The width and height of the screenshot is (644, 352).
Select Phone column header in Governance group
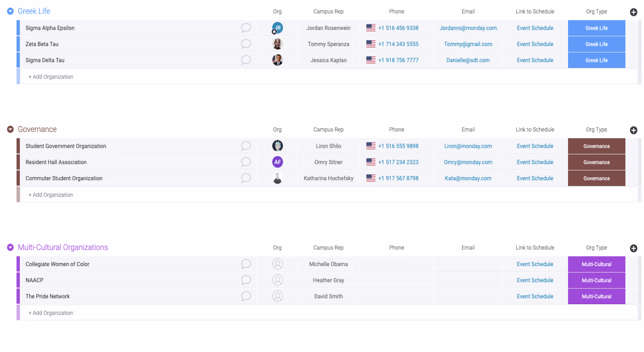pyautogui.click(x=397, y=129)
